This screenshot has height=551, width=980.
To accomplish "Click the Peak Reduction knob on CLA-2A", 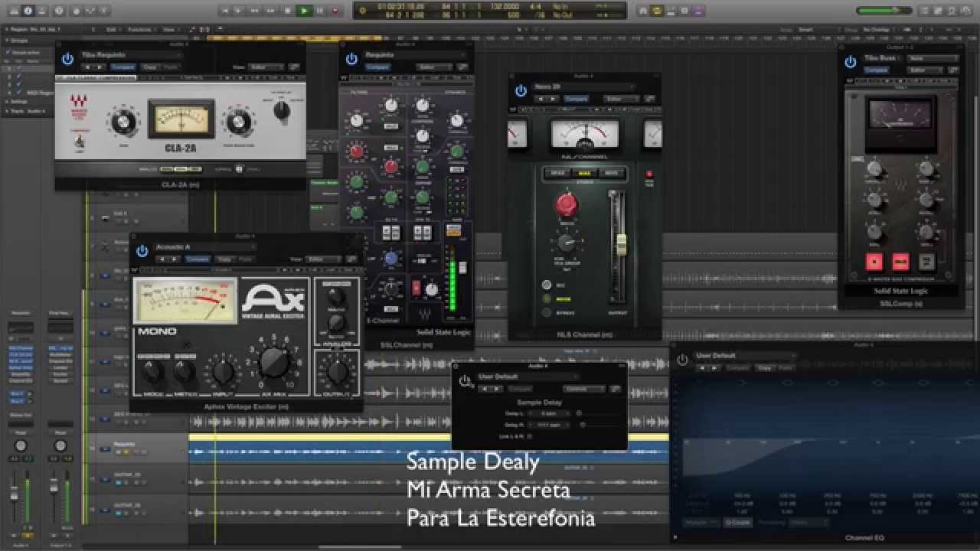I will [x=238, y=122].
